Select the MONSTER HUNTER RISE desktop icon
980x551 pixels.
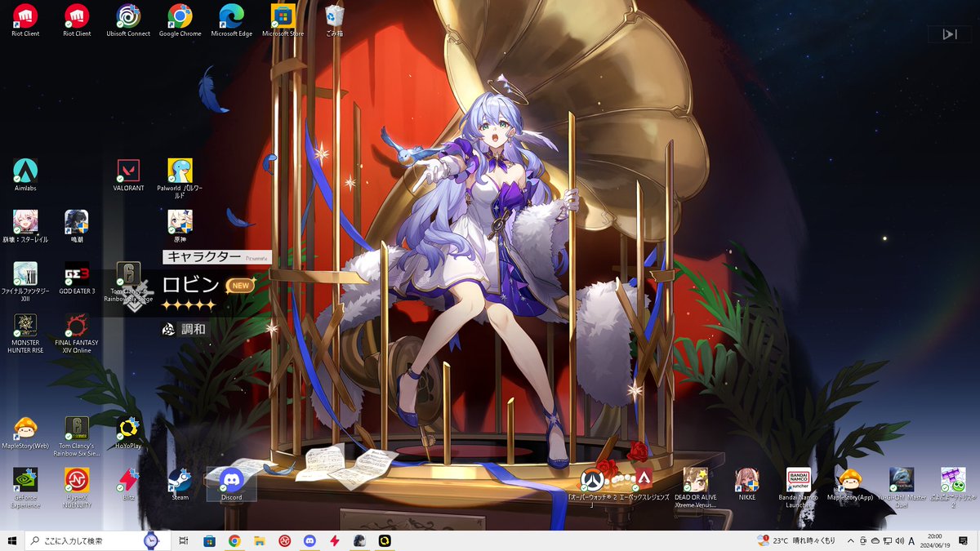point(25,333)
